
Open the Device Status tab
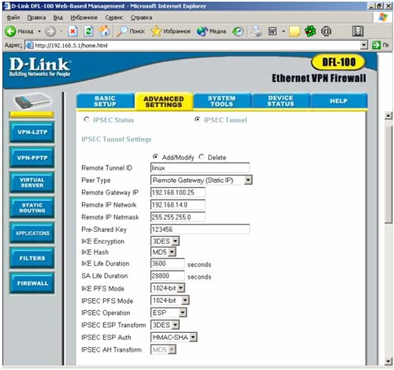pyautogui.click(x=281, y=101)
